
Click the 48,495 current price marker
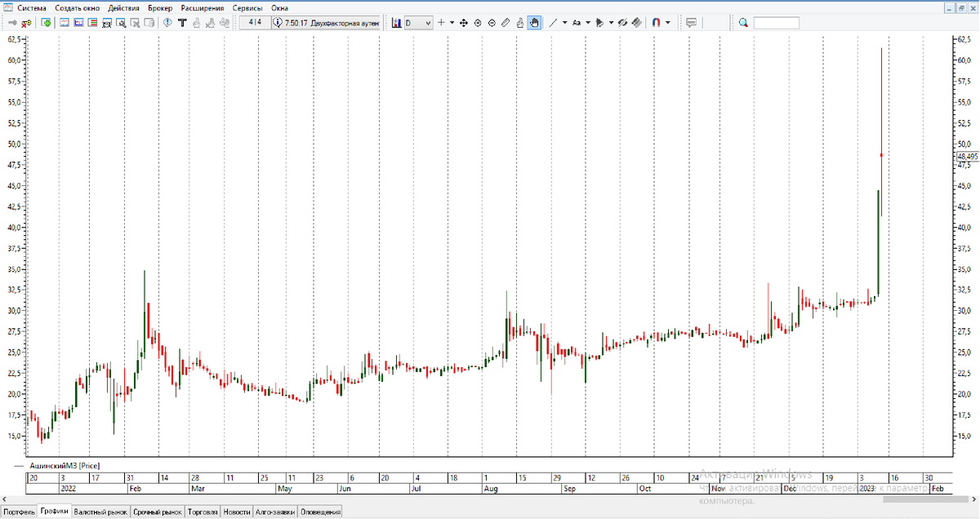[967, 156]
